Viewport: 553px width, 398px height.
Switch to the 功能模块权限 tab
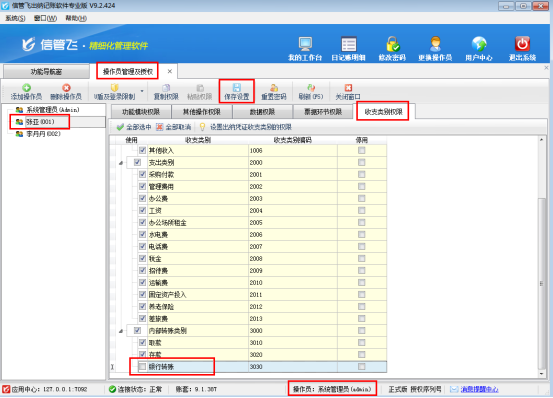pos(141,112)
